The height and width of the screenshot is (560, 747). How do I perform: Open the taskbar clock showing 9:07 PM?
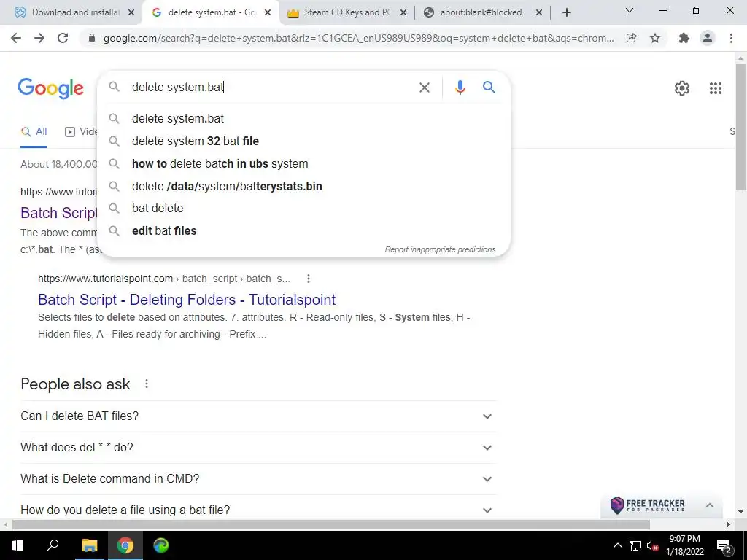(684, 545)
